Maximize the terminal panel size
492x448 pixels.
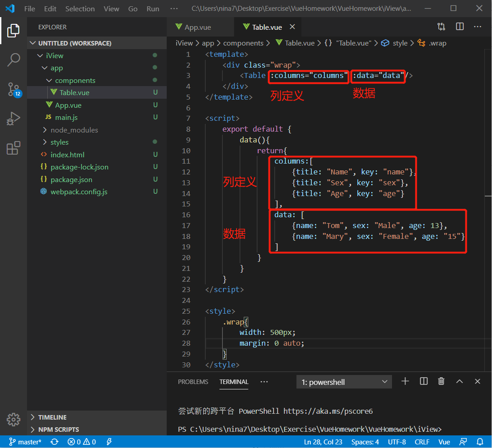pyautogui.click(x=460, y=381)
